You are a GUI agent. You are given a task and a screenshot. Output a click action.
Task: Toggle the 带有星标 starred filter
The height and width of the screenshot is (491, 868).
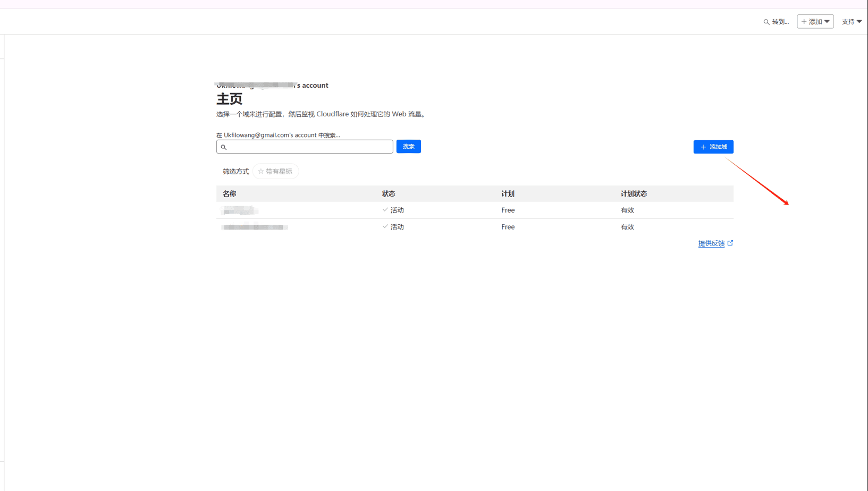pyautogui.click(x=275, y=171)
